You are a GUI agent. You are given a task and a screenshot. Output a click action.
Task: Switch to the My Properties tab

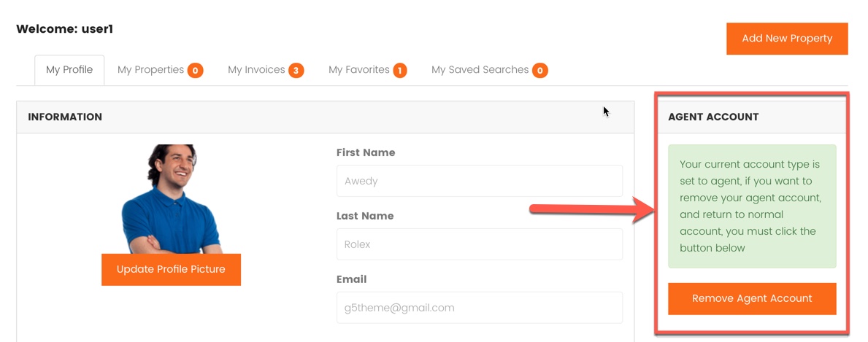click(160, 70)
